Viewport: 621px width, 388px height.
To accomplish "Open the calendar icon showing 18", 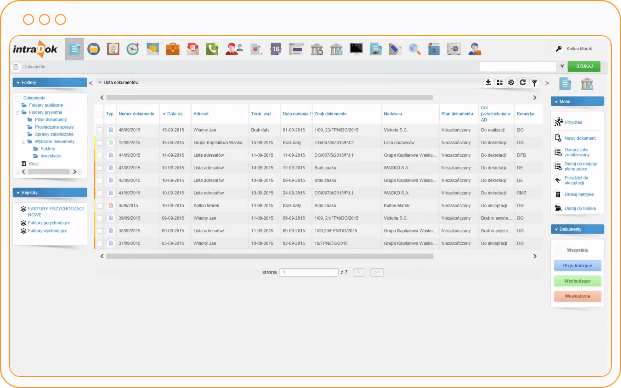I will tap(276, 49).
